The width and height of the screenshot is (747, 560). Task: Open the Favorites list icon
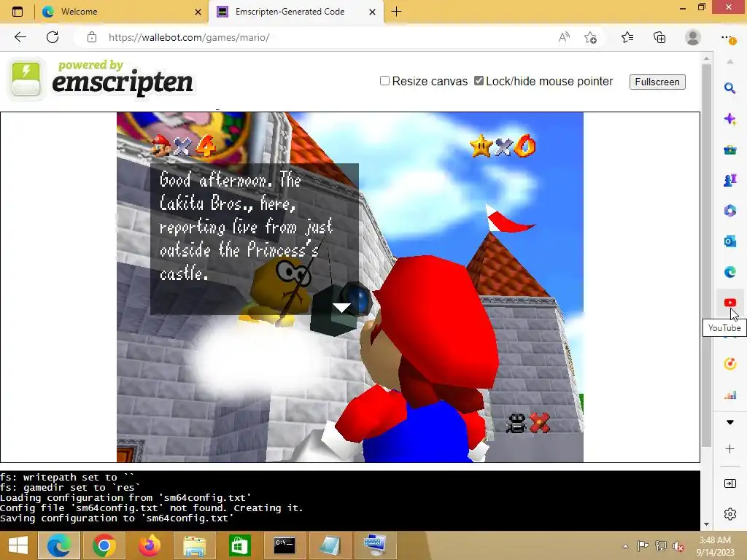pyautogui.click(x=627, y=37)
